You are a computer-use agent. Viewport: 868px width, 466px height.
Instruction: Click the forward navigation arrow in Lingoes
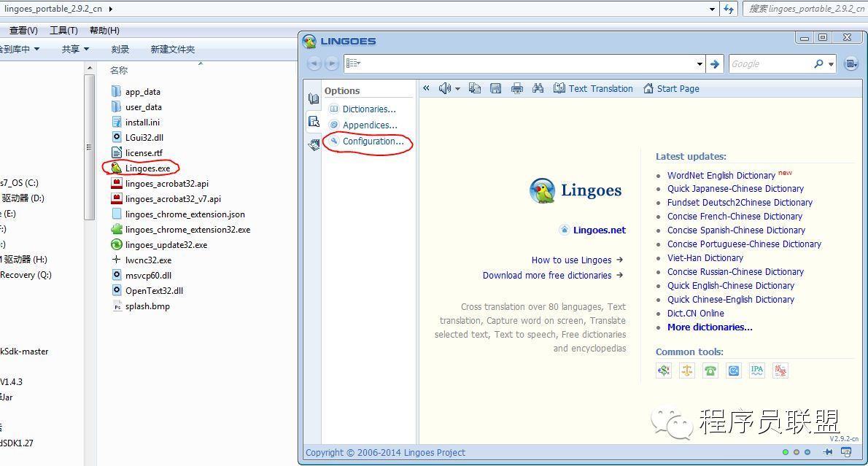coord(331,63)
